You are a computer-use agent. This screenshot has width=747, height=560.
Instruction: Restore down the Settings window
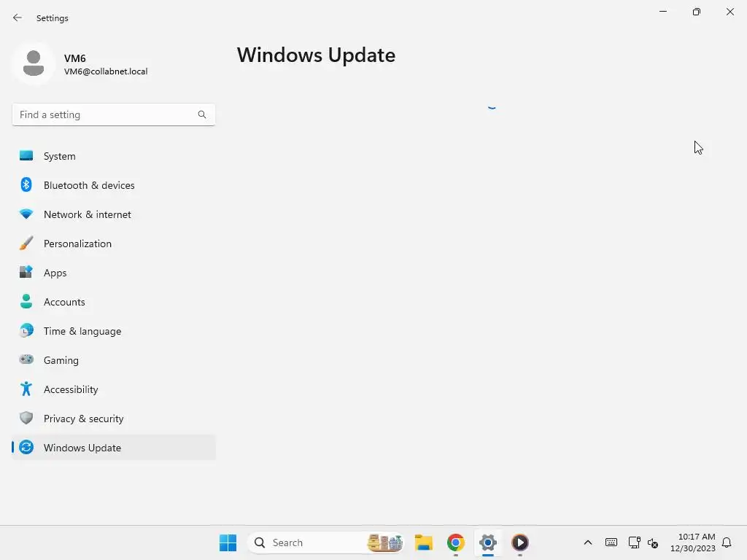click(697, 12)
